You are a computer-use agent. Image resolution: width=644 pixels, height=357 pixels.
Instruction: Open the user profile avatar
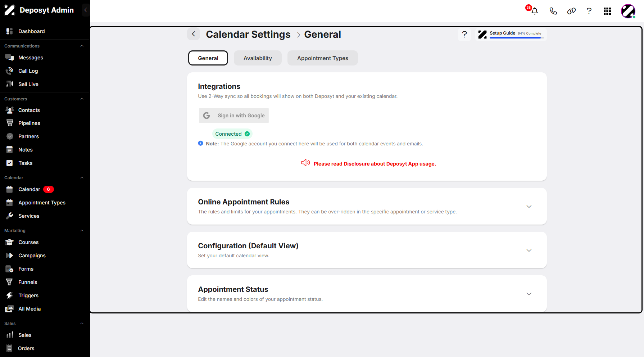(628, 11)
